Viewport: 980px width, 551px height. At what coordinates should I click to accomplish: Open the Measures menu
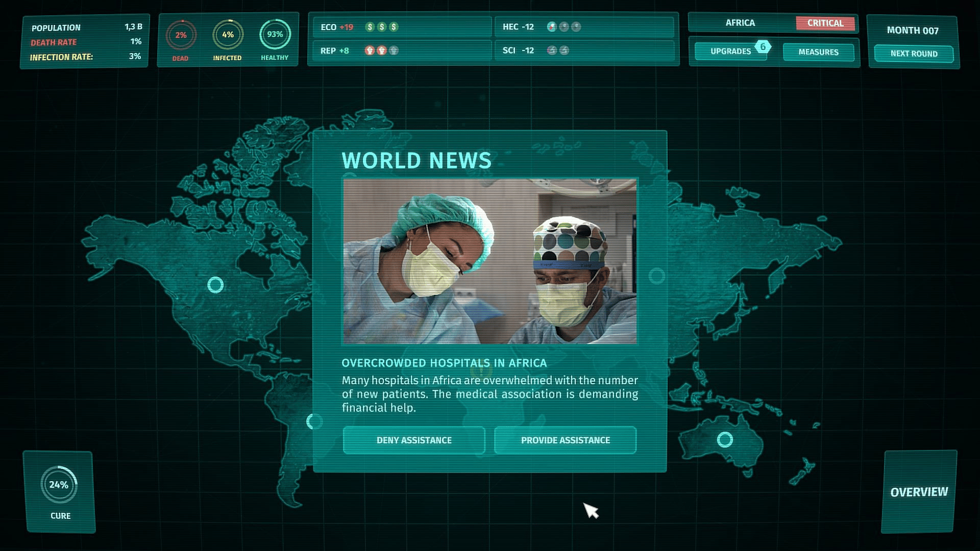click(818, 52)
